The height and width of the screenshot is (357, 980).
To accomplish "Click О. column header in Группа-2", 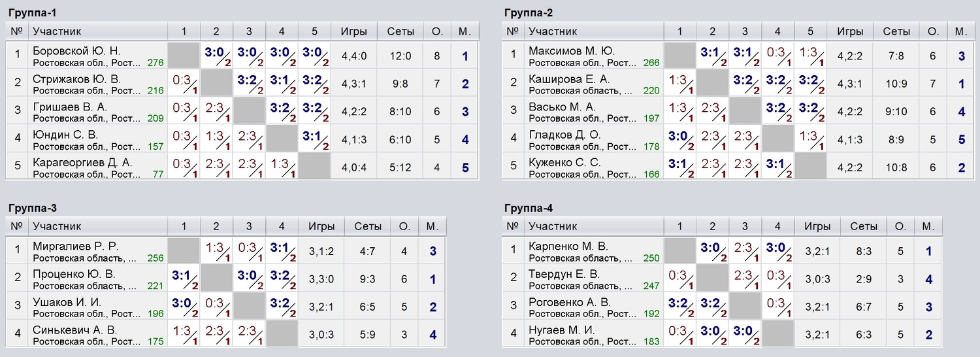I will click(933, 31).
